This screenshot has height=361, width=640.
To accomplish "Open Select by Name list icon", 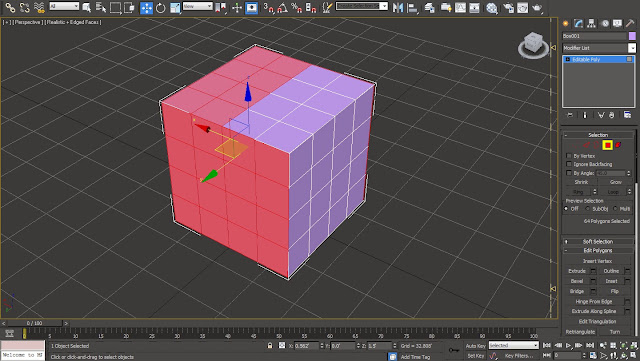I will tap(100, 7).
